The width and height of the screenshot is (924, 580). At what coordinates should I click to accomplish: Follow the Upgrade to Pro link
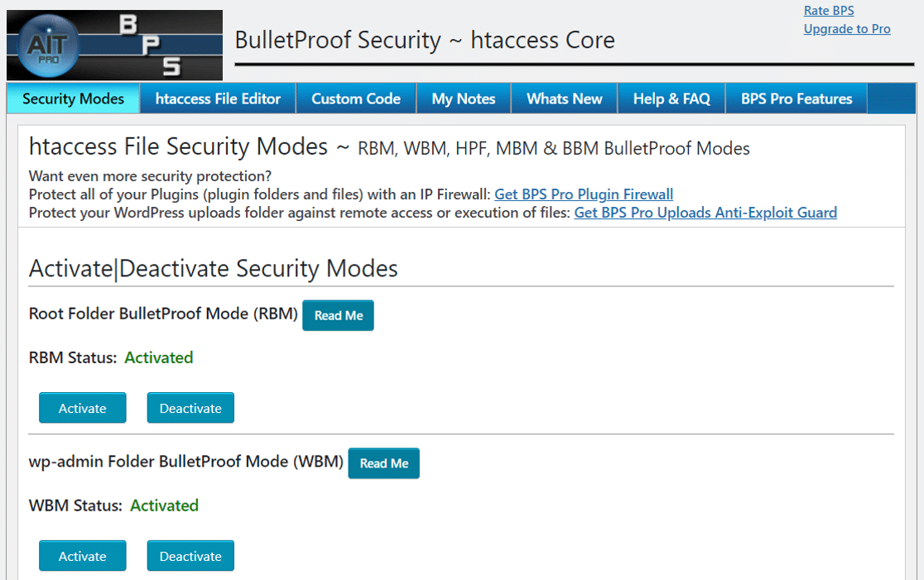pyautogui.click(x=847, y=28)
